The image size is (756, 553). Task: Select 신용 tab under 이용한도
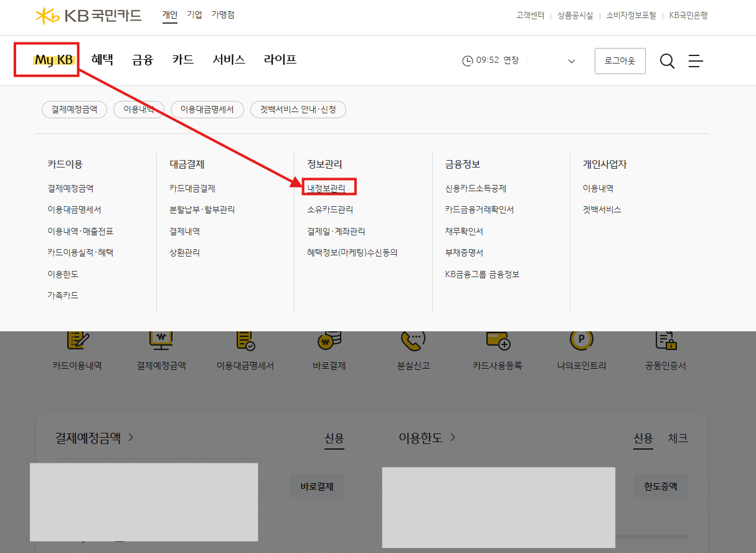tap(643, 438)
